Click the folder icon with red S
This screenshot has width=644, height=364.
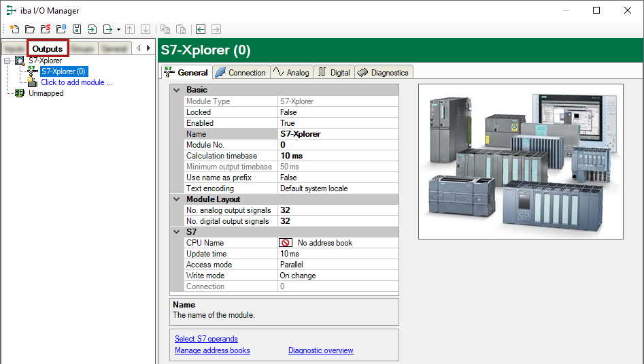point(46,29)
